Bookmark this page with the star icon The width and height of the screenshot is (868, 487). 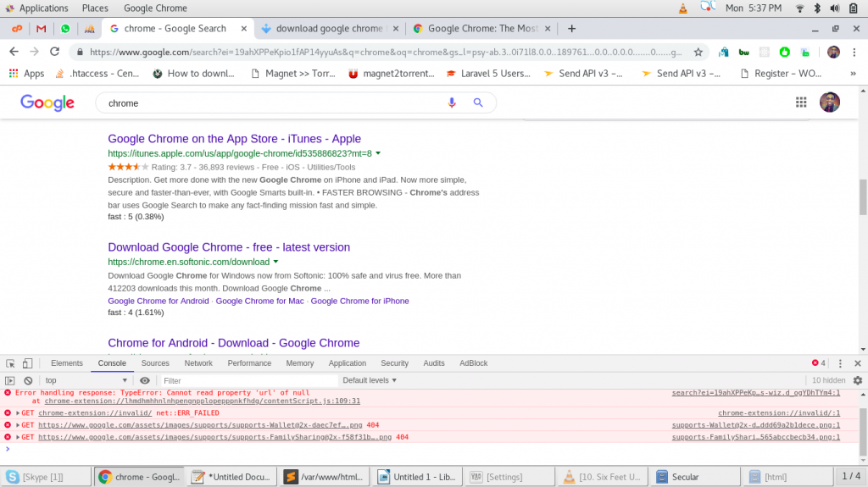pyautogui.click(x=698, y=52)
